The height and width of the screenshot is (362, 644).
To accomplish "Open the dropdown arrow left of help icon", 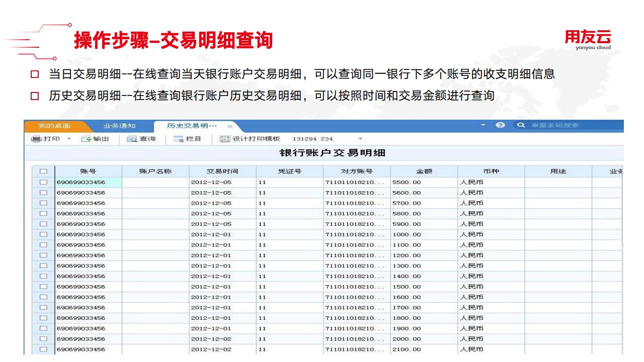I will coord(484,125).
